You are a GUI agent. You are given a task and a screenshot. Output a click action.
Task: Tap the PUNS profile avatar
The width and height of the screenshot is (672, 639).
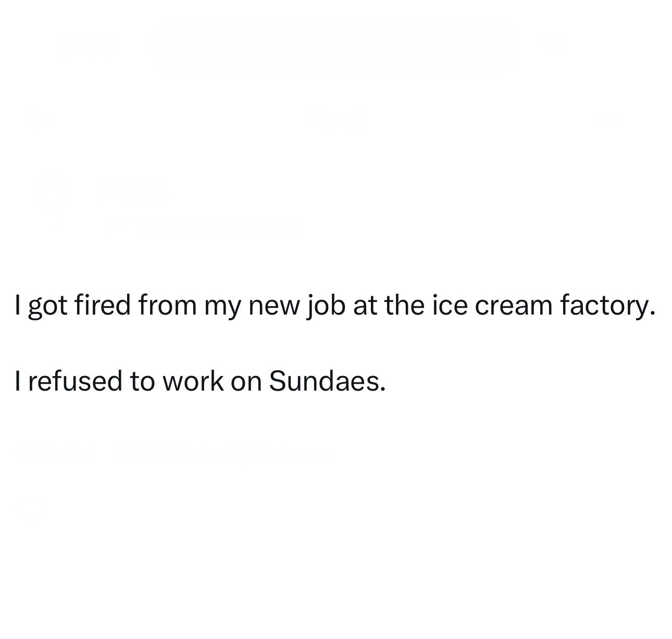coord(55,193)
